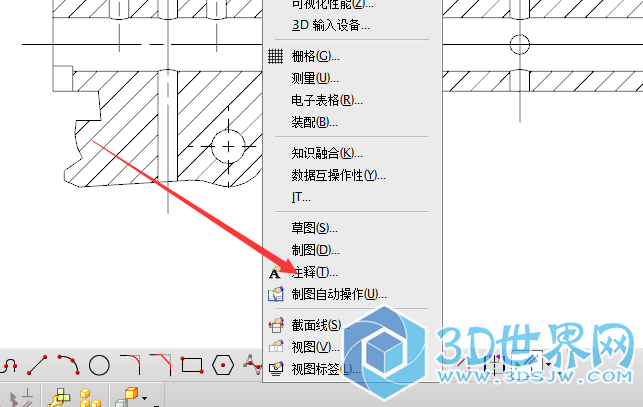Select the Profile sketch curve tool

[8, 365]
